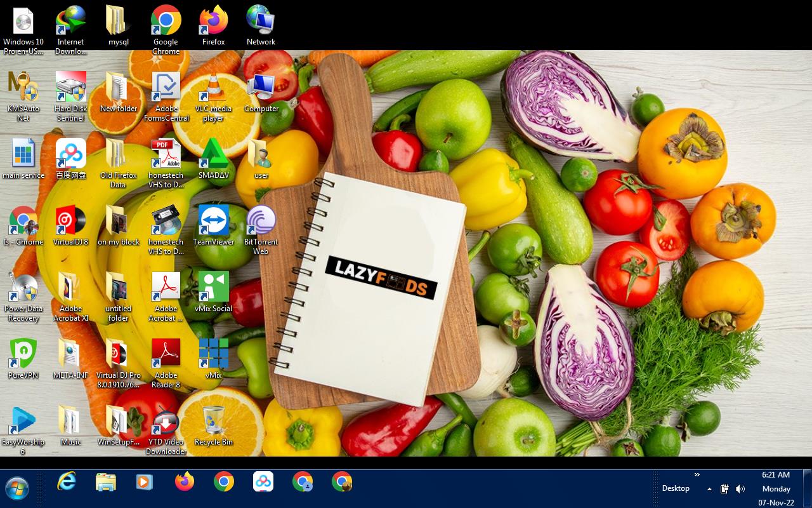This screenshot has width=812, height=508.
Task: Select the mysql folder on desktop
Action: pos(118,23)
